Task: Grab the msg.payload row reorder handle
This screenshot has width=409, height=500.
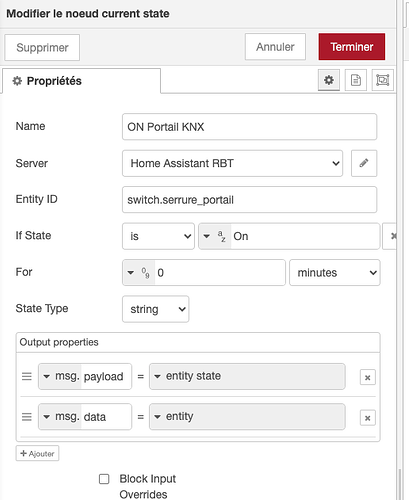Action: point(27,377)
